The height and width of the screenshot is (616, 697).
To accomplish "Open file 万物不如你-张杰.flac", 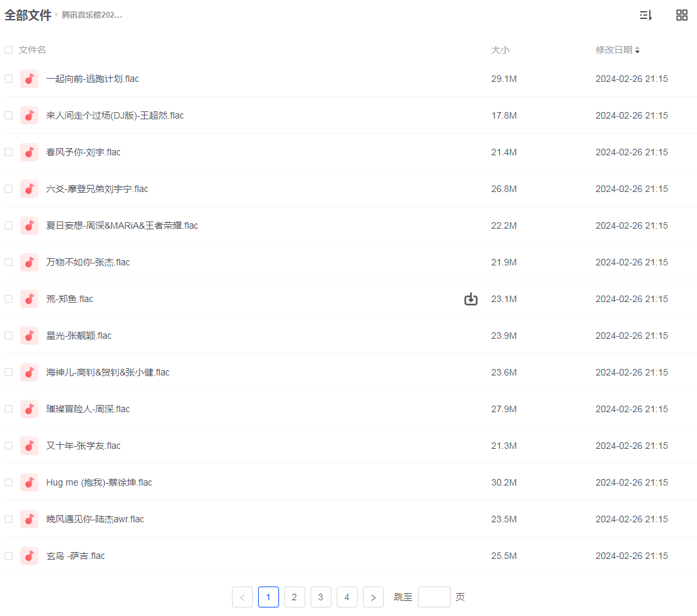I will point(88,262).
